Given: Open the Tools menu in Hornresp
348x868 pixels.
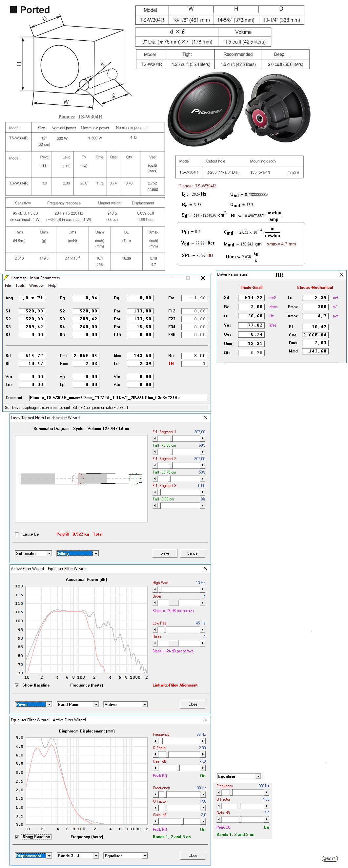Looking at the screenshot, I should pyautogui.click(x=20, y=286).
